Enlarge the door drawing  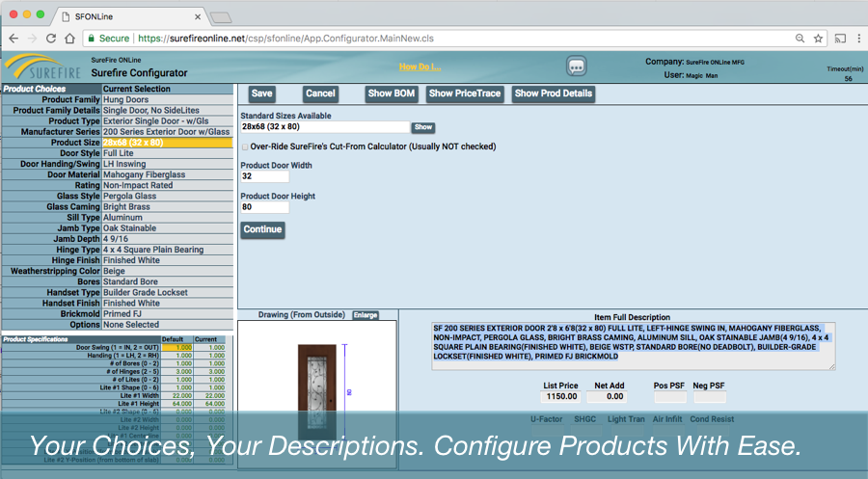(x=366, y=315)
